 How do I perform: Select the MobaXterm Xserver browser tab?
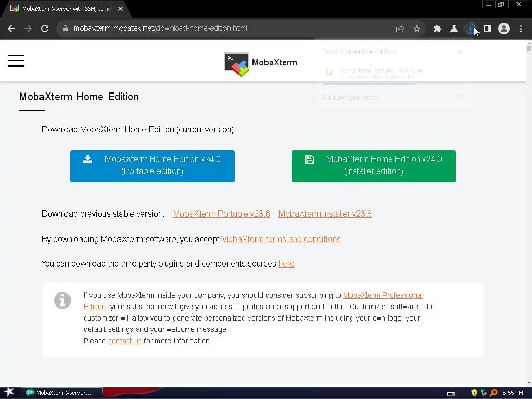66,9
